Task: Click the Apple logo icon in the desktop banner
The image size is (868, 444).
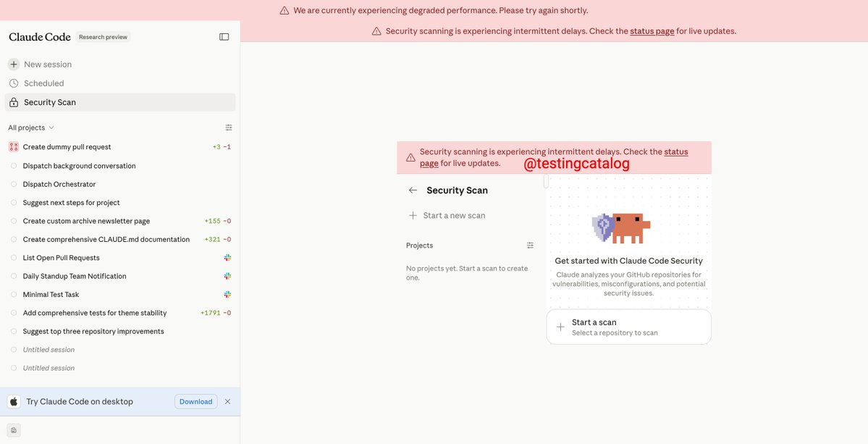Action: click(x=14, y=402)
